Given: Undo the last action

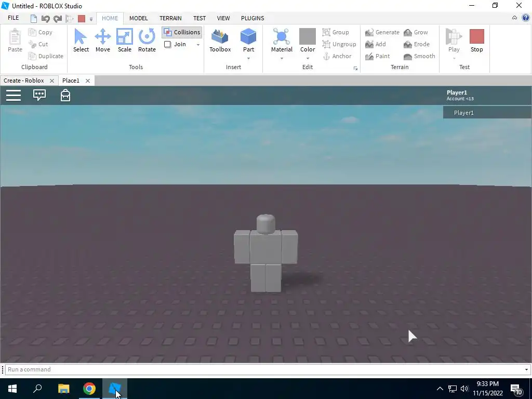Looking at the screenshot, I should click(x=46, y=18).
